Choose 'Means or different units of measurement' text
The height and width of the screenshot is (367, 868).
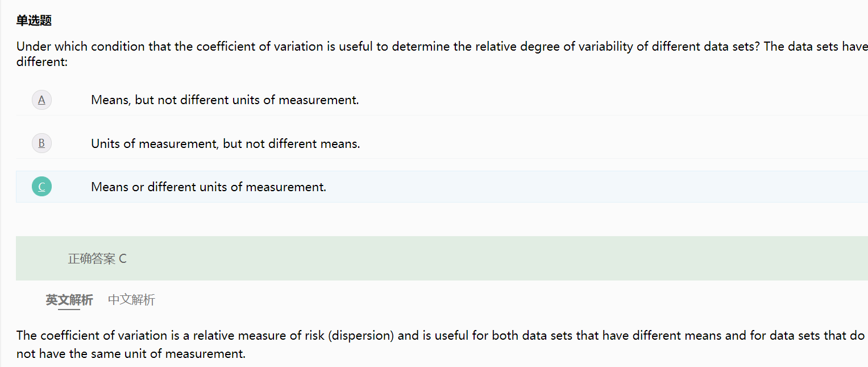(209, 187)
